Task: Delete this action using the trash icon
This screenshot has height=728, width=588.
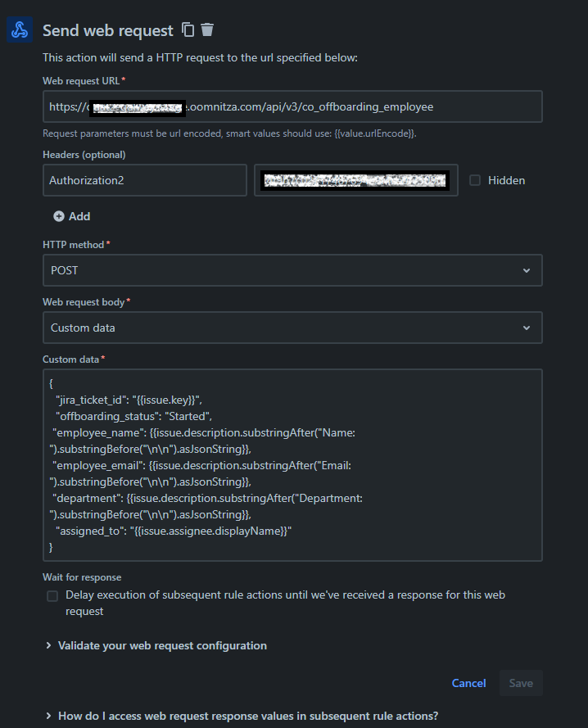Action: pyautogui.click(x=207, y=30)
